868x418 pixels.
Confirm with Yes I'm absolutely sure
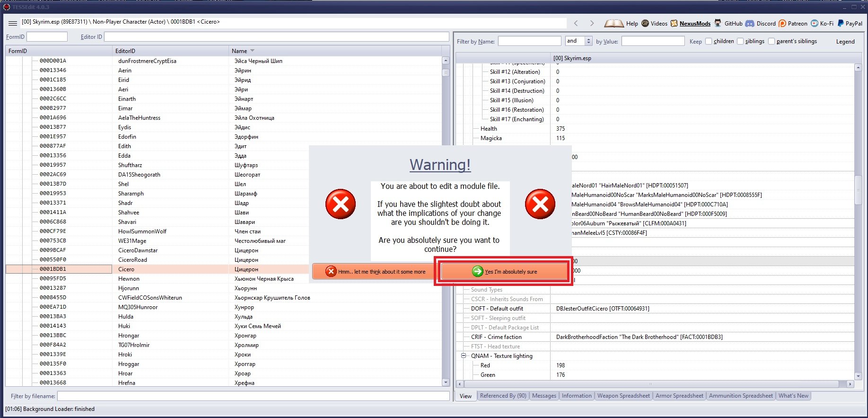tap(504, 271)
